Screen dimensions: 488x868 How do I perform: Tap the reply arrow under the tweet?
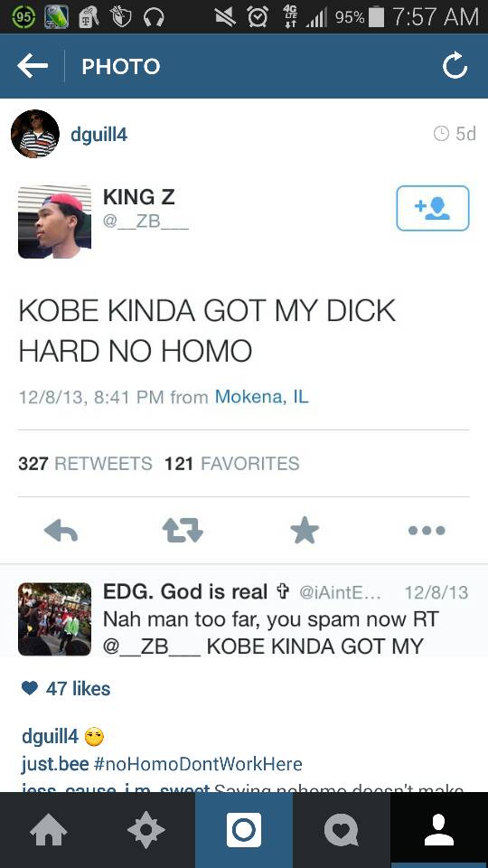pos(61,531)
